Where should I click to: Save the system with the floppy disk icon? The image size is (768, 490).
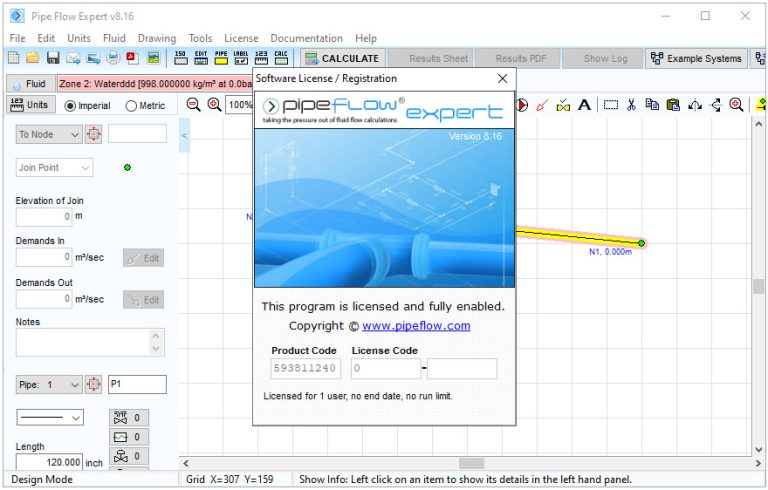pos(53,58)
